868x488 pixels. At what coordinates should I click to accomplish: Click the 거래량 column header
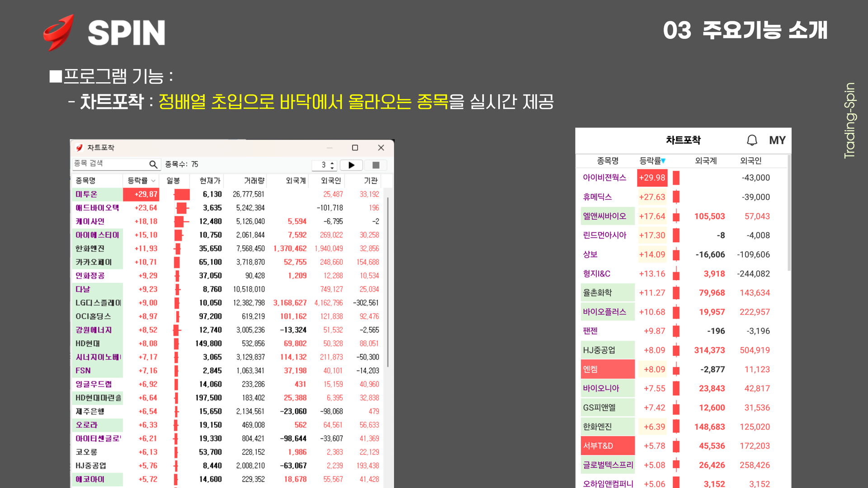pos(254,181)
